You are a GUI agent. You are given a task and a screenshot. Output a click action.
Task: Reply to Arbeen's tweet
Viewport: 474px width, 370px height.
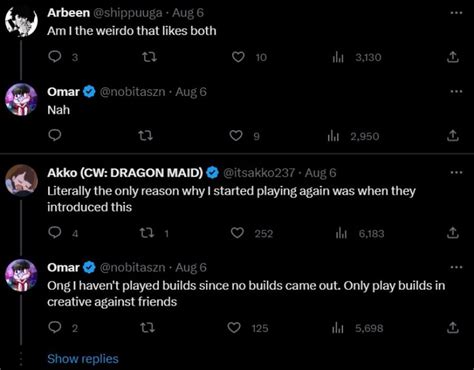55,57
